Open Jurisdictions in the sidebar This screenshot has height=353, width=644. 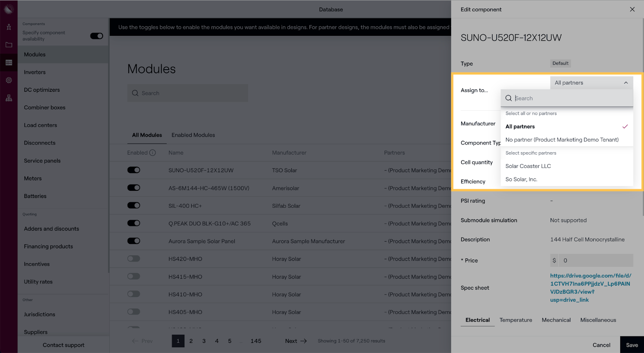point(63,314)
